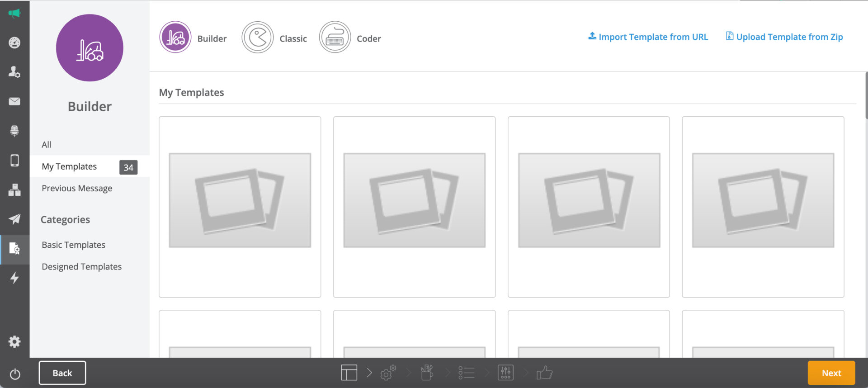Click Import Template from URL link
The width and height of the screenshot is (868, 388).
point(648,37)
